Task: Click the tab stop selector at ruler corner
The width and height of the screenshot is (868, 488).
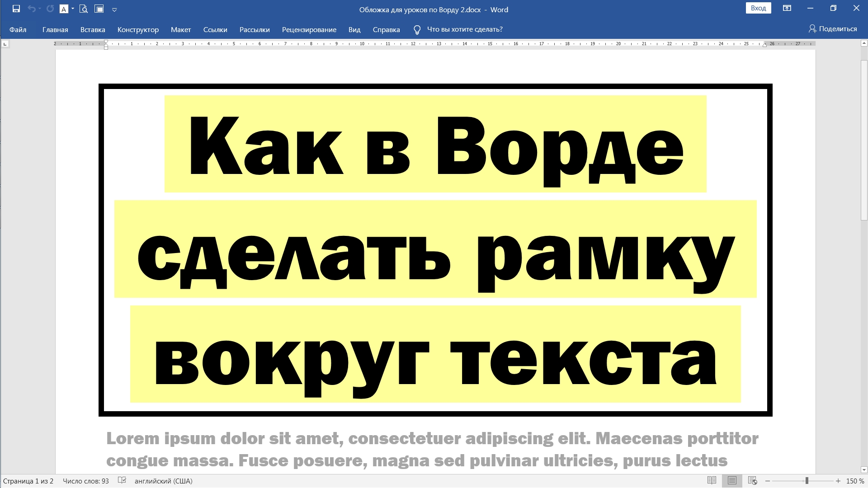Action: tap(5, 44)
